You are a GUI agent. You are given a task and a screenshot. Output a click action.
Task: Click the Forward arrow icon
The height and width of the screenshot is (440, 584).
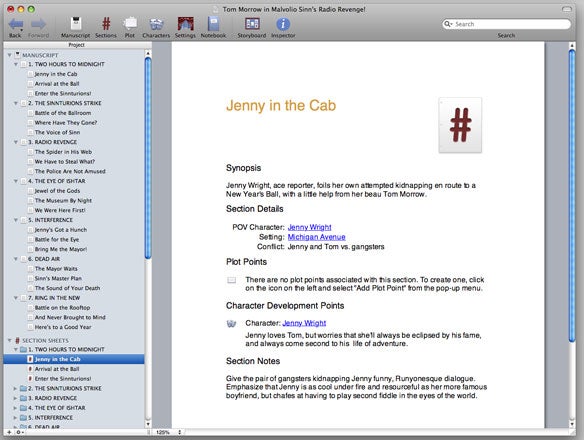click(38, 24)
